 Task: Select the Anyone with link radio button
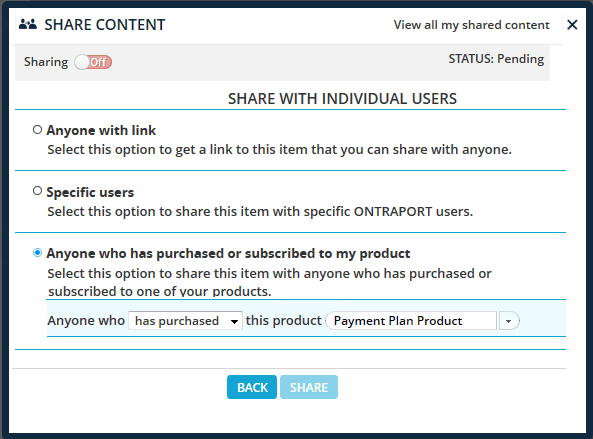point(37,130)
